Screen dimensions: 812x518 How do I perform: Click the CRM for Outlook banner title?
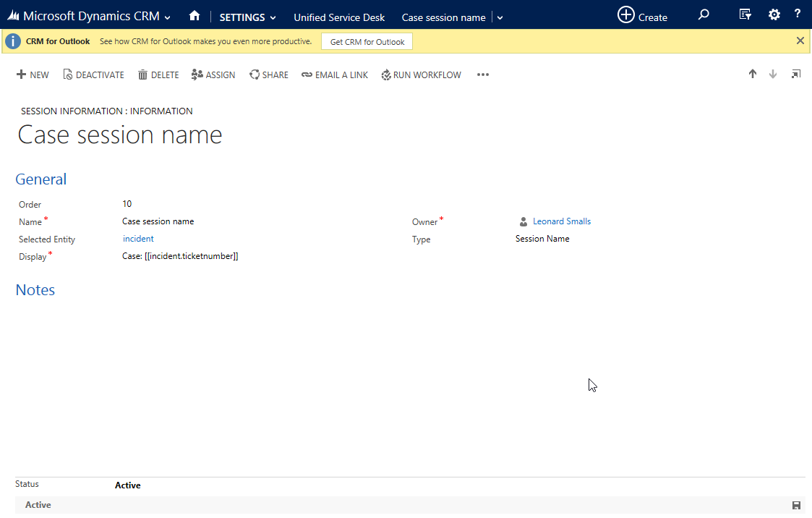(x=58, y=41)
